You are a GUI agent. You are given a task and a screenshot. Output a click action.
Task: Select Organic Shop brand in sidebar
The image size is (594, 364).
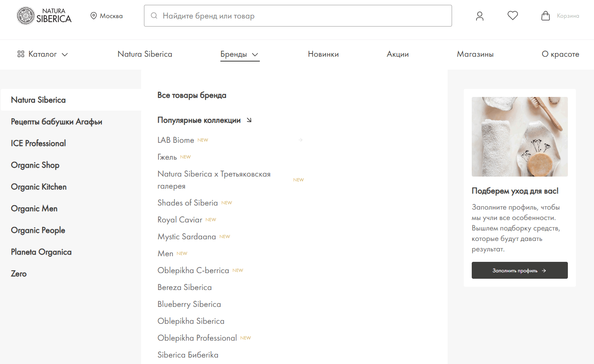pos(35,165)
